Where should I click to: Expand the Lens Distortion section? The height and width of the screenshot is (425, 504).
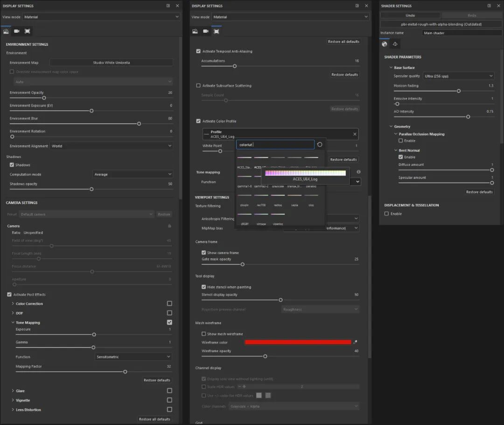point(13,410)
